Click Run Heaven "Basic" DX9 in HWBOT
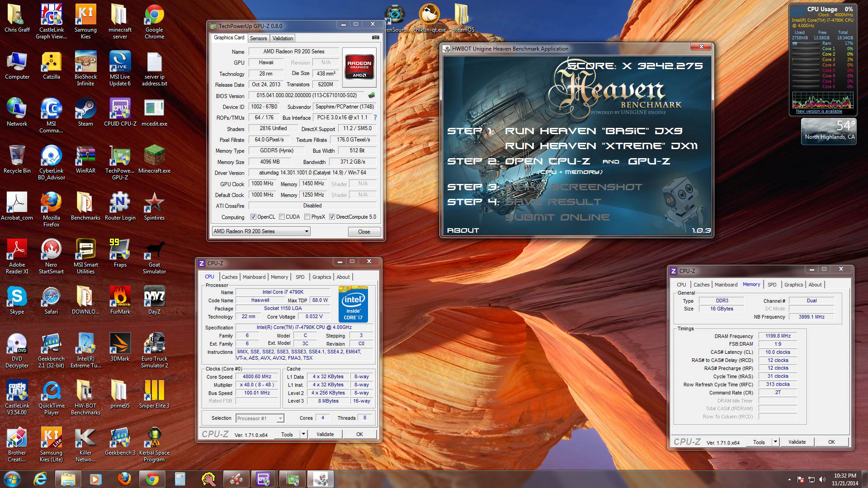 coord(594,131)
